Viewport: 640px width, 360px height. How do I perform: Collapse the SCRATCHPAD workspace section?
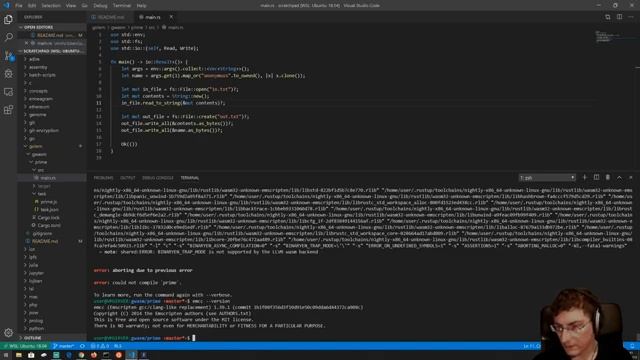point(52,51)
